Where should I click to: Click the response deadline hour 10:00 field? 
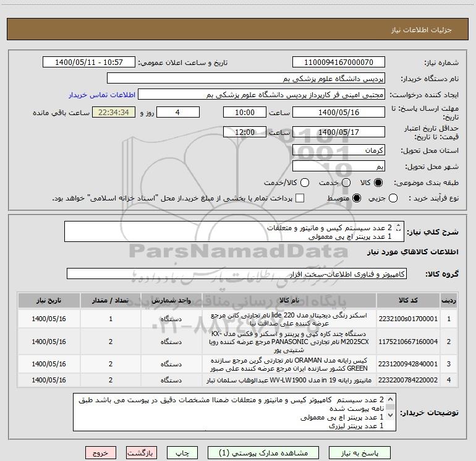tap(245, 112)
